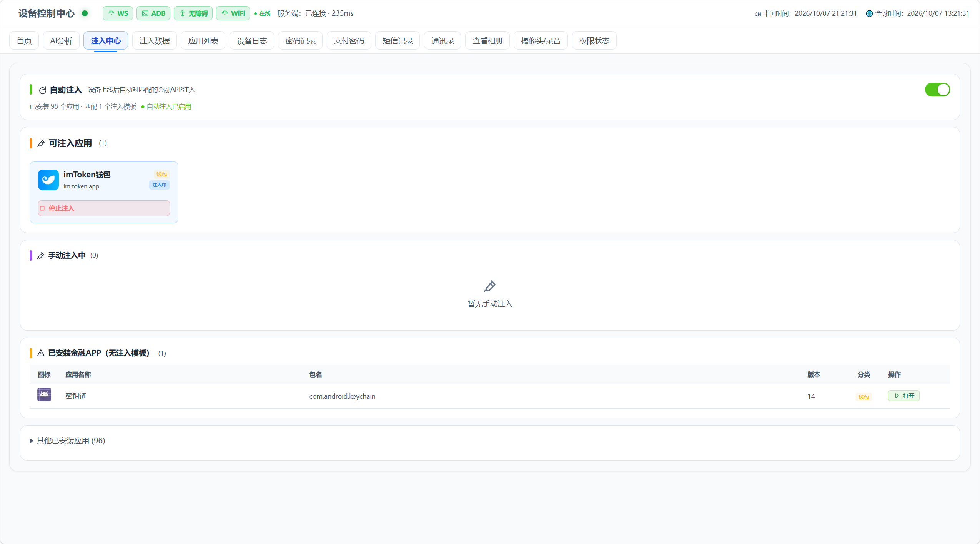The width and height of the screenshot is (980, 544).
Task: Click the com.android.keychain package name
Action: (343, 396)
